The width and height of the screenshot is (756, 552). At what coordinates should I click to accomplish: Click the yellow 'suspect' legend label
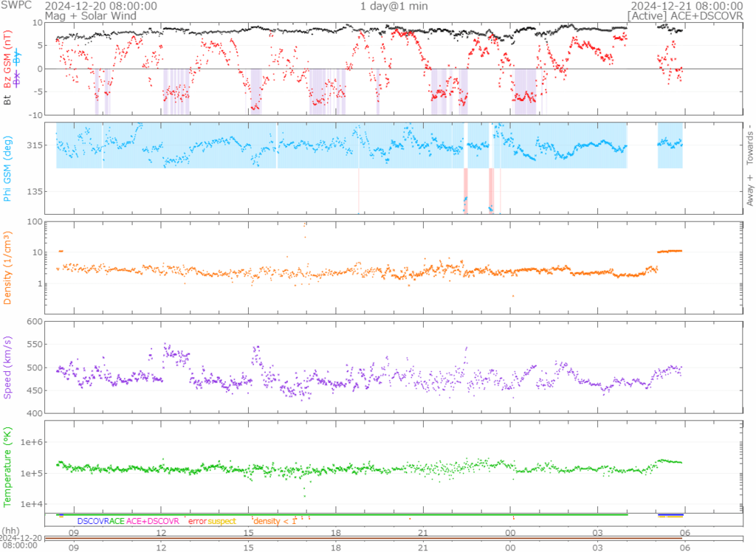(221, 522)
